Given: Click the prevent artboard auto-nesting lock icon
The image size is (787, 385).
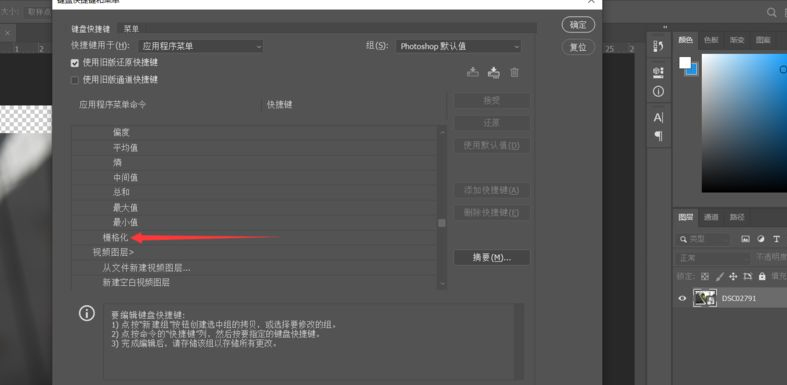Looking at the screenshot, I should click(x=748, y=276).
